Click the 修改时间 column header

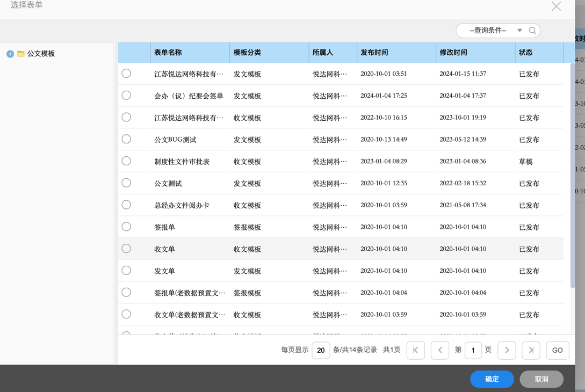coord(453,53)
